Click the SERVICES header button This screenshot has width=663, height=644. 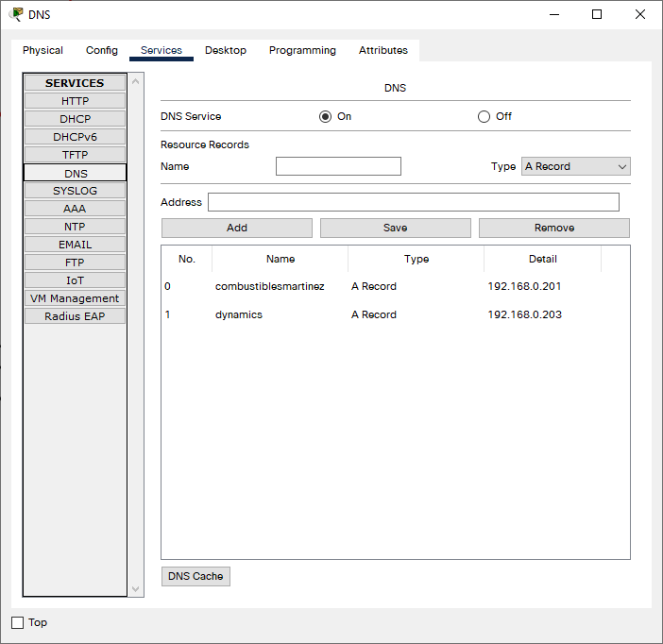75,83
